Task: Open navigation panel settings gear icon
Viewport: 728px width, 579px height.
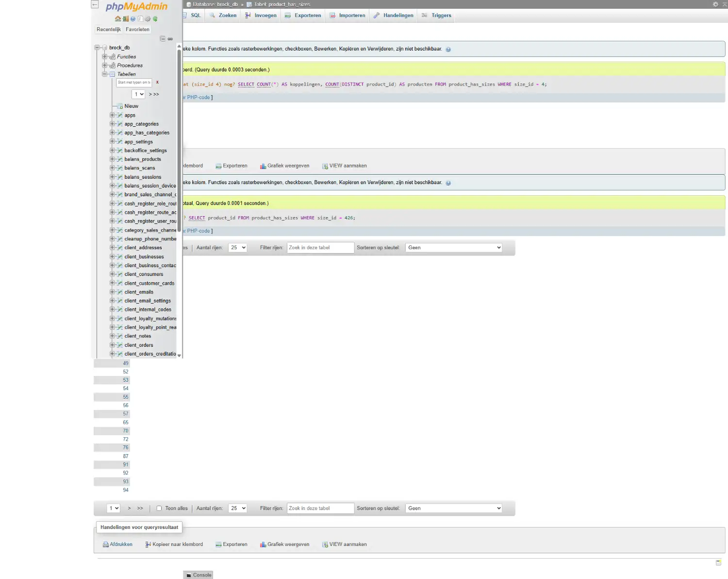Action: pyautogui.click(x=148, y=19)
